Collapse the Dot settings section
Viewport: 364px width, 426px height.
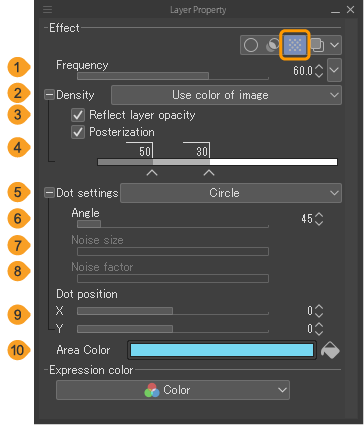point(49,193)
